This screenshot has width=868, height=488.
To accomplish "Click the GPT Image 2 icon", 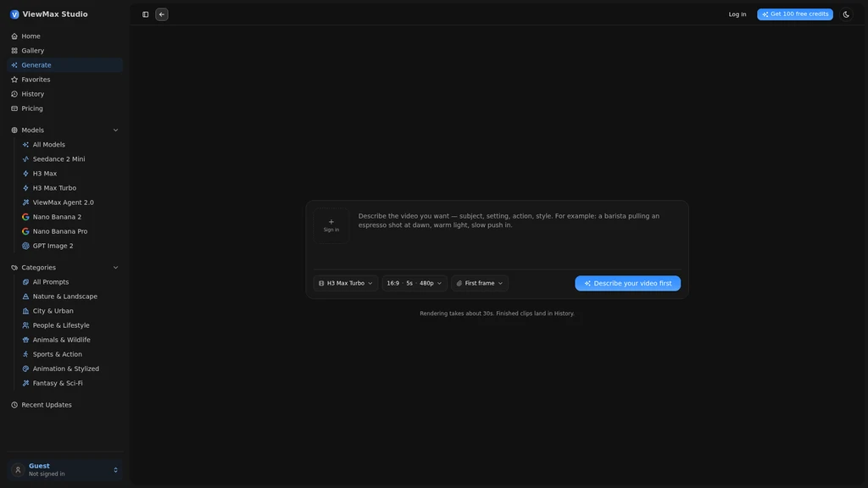I will pyautogui.click(x=25, y=246).
